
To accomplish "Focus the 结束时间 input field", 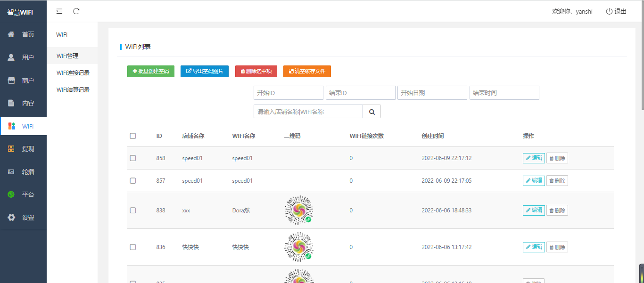I will coord(504,93).
